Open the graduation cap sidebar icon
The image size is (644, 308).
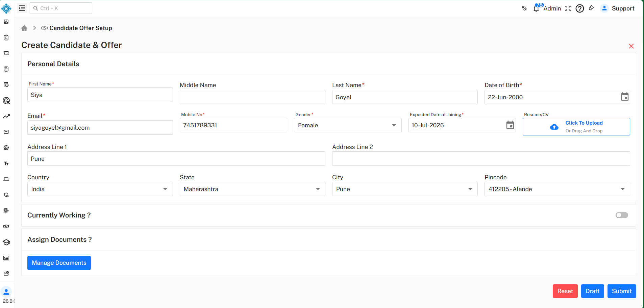coord(6,242)
